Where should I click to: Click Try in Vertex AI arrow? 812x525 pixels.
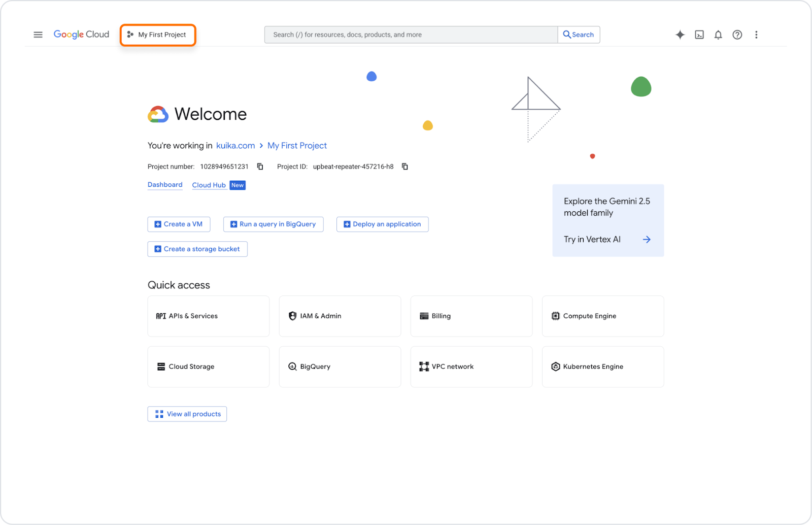click(x=647, y=240)
